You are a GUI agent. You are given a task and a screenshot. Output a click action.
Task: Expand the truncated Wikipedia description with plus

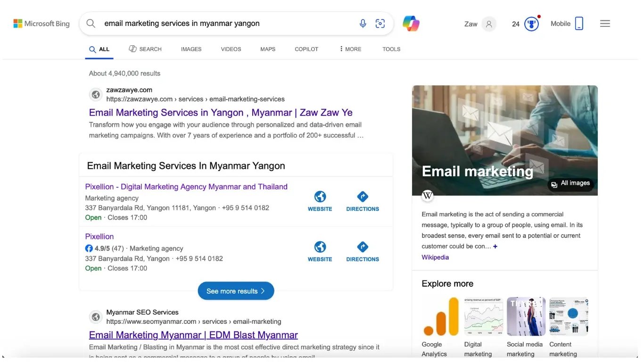point(495,246)
